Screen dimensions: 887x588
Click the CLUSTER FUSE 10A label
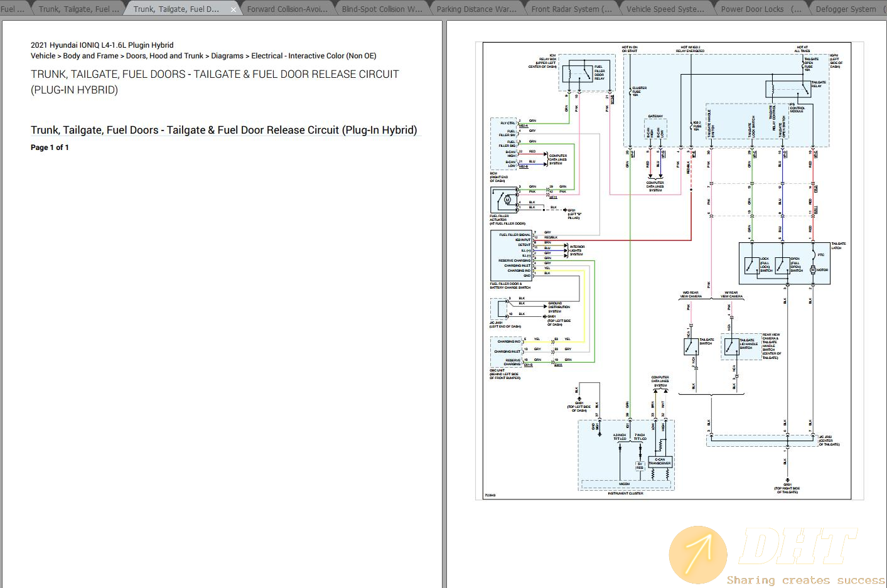640,92
